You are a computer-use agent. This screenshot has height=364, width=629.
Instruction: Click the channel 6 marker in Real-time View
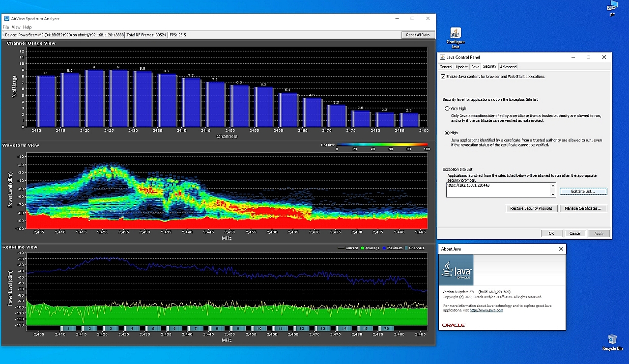(x=174, y=328)
